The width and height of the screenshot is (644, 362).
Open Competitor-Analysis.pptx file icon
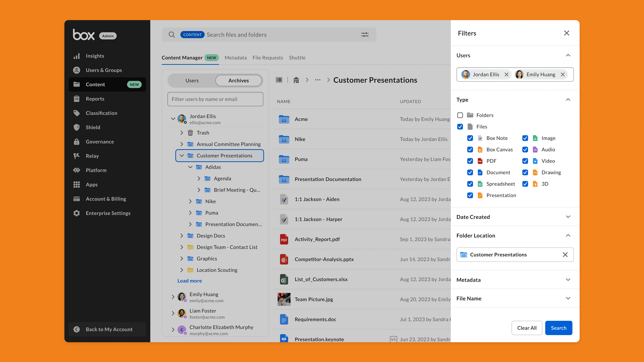point(284,259)
